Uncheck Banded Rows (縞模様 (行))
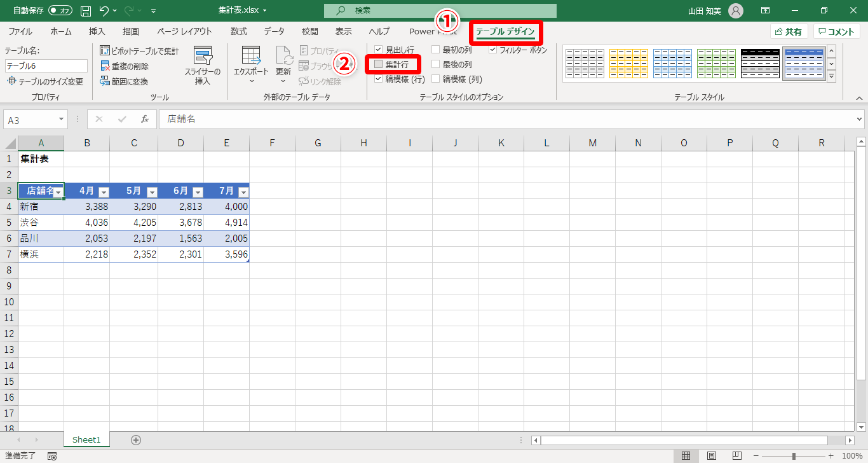The image size is (868, 463). coord(379,79)
